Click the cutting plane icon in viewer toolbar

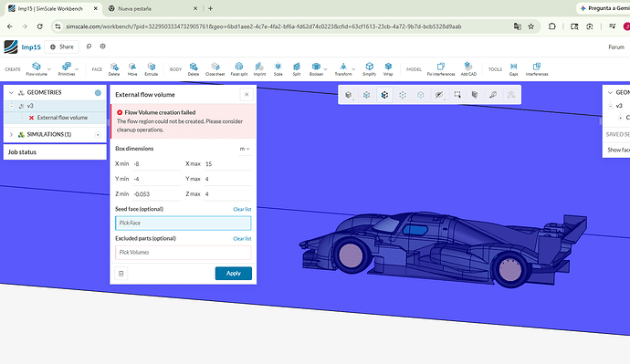[x=475, y=95]
